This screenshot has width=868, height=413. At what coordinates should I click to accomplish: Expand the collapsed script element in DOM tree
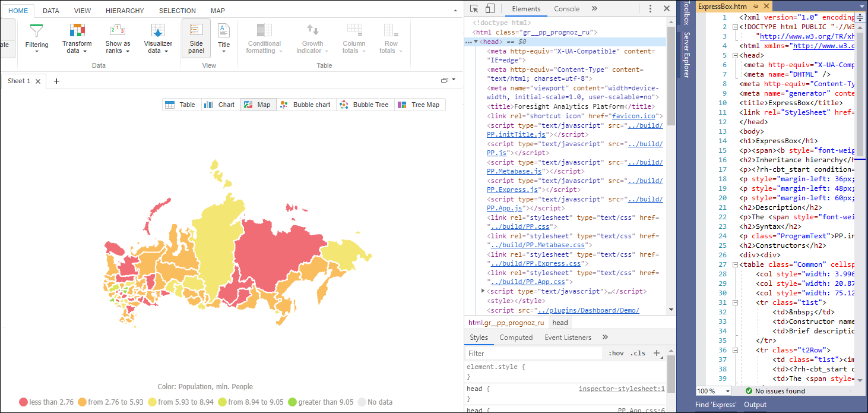pyautogui.click(x=483, y=291)
